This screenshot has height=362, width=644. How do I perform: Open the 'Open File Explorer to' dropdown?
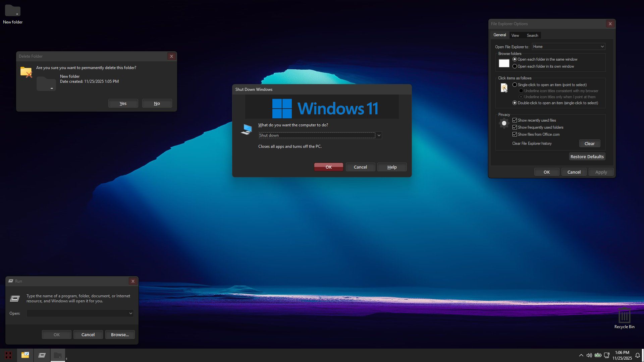tap(568, 47)
